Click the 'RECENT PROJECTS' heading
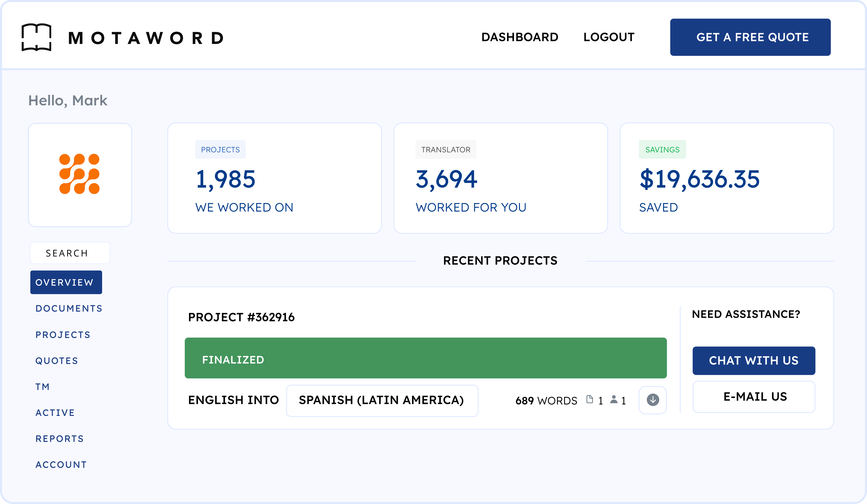This screenshot has width=867, height=504. point(500,261)
